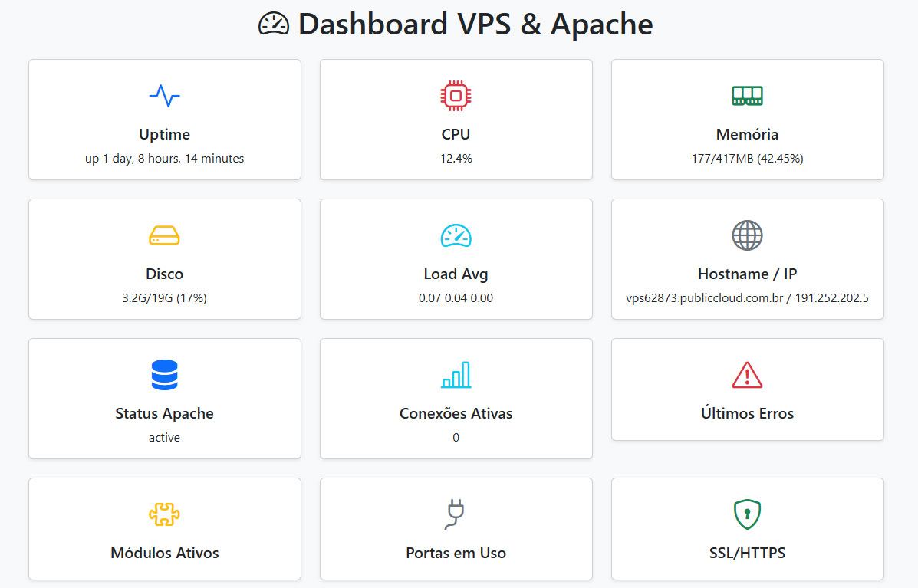Open the Uptime card
This screenshot has width=918, height=588.
164,119
